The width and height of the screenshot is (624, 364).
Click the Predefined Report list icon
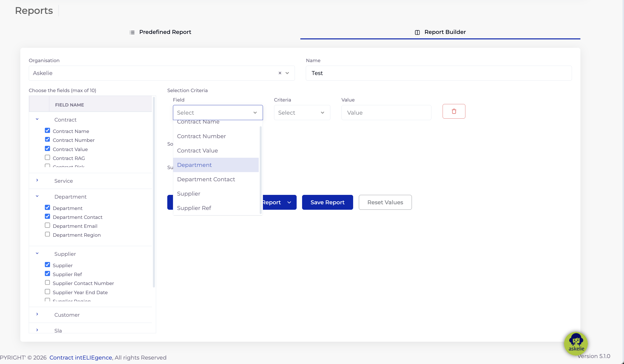pyautogui.click(x=132, y=32)
